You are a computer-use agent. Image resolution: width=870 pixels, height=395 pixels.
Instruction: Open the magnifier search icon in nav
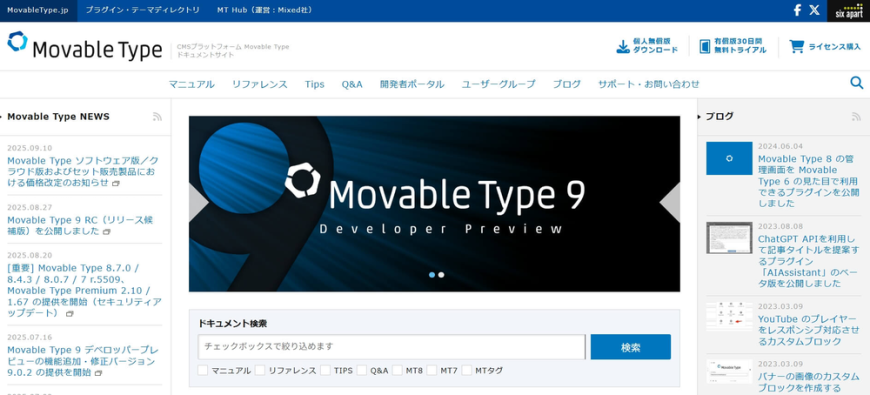(x=857, y=83)
